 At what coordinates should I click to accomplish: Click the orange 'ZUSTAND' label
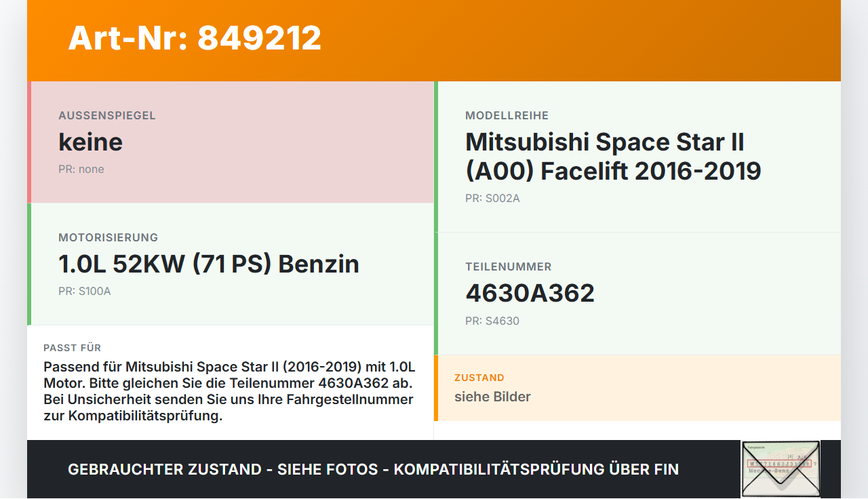(x=479, y=378)
